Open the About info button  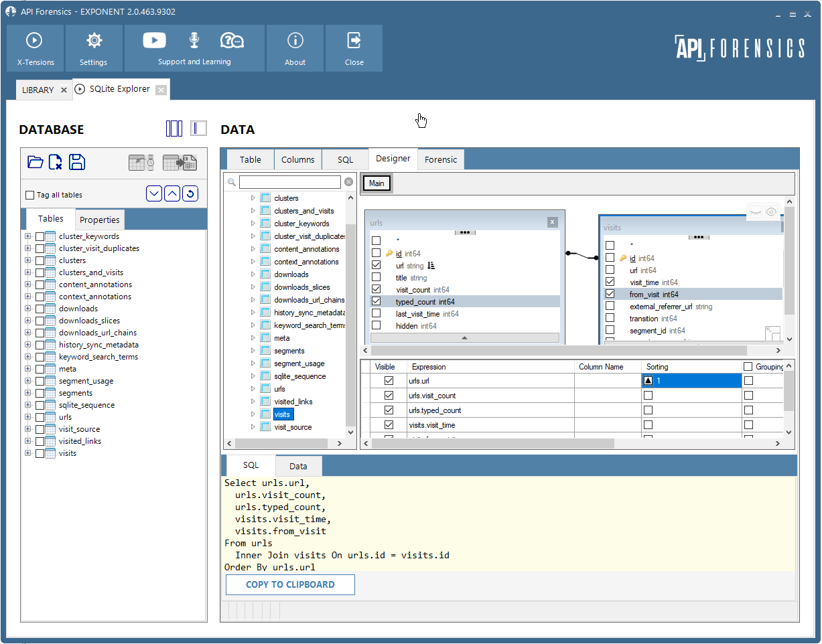tap(295, 48)
